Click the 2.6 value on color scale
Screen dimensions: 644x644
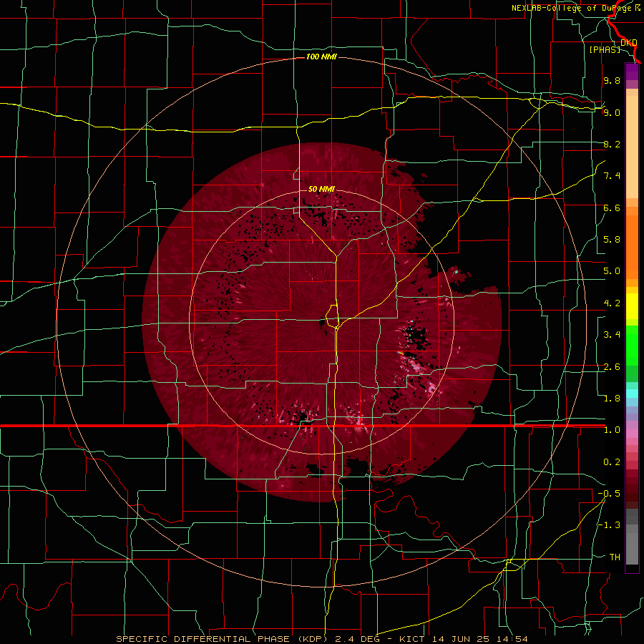pos(612,367)
